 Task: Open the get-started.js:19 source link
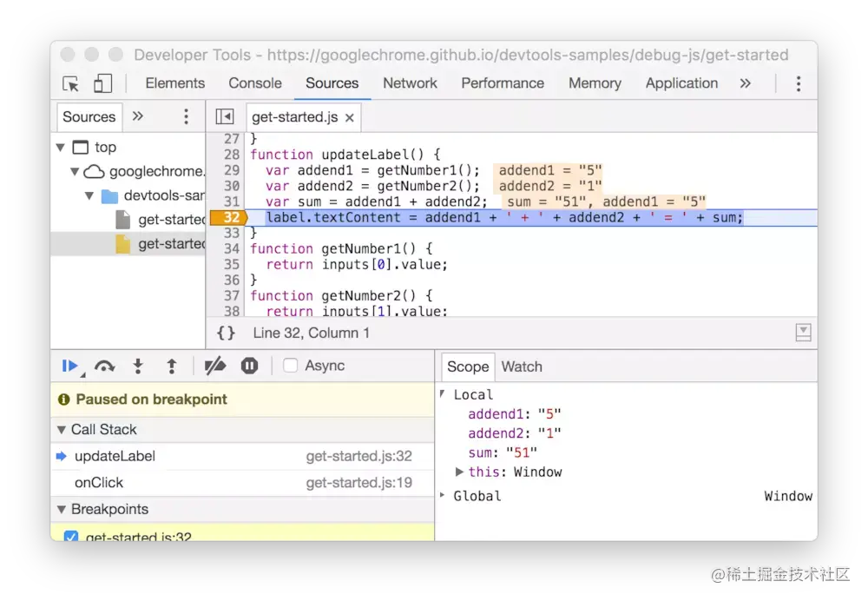(x=358, y=483)
